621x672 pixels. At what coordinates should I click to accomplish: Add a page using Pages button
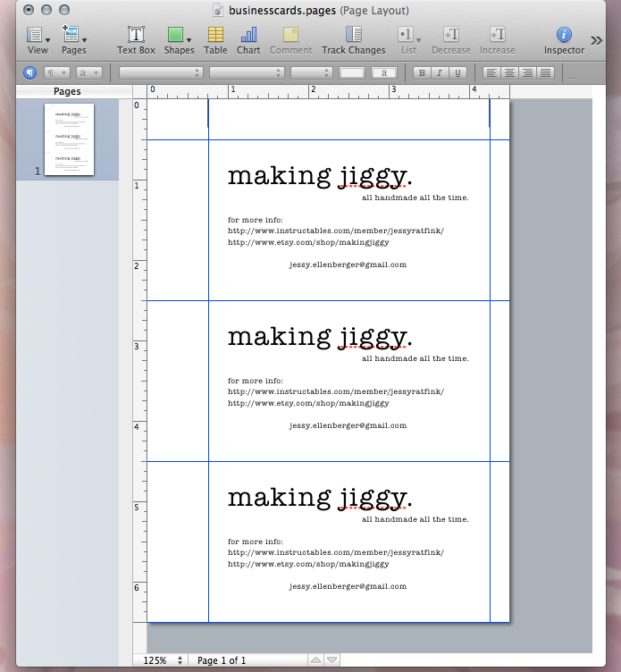pyautogui.click(x=73, y=41)
